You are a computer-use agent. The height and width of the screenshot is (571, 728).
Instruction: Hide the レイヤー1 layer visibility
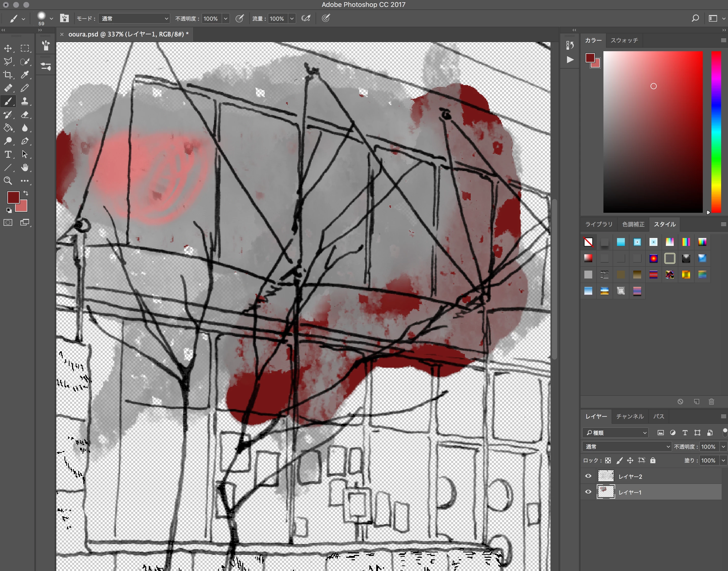588,492
